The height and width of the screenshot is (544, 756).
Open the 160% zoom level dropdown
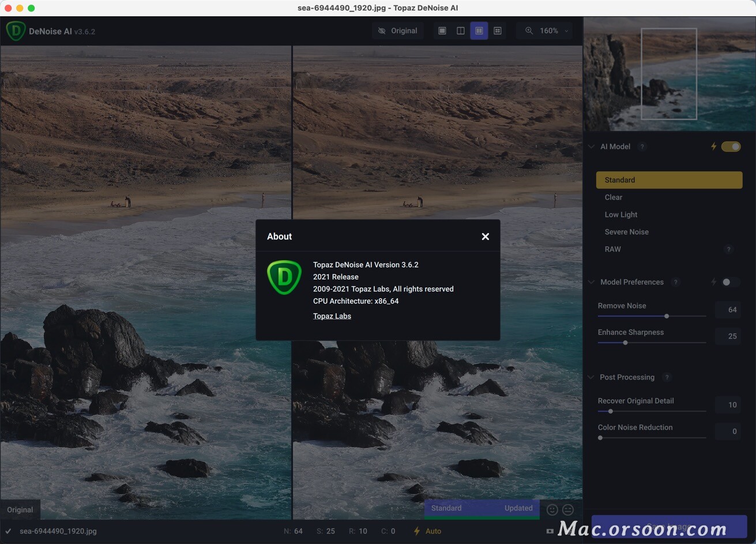tap(554, 31)
